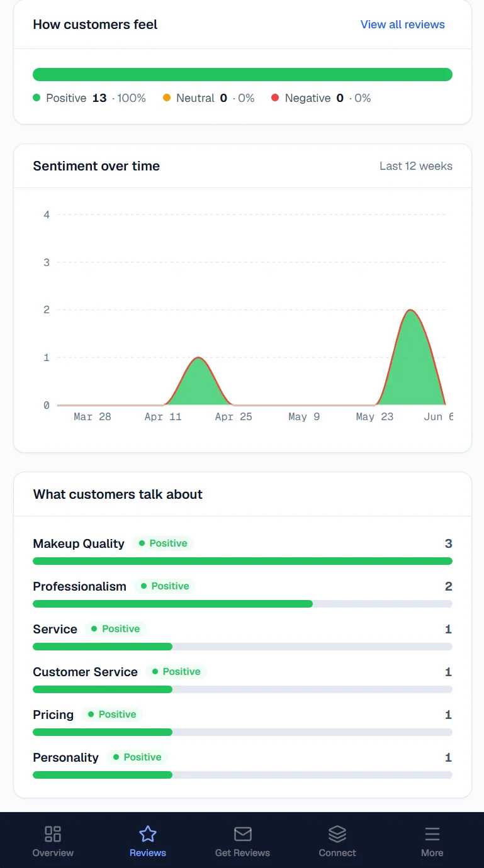The height and width of the screenshot is (868, 484).
Task: Click the Pricing topic label
Action: (53, 715)
